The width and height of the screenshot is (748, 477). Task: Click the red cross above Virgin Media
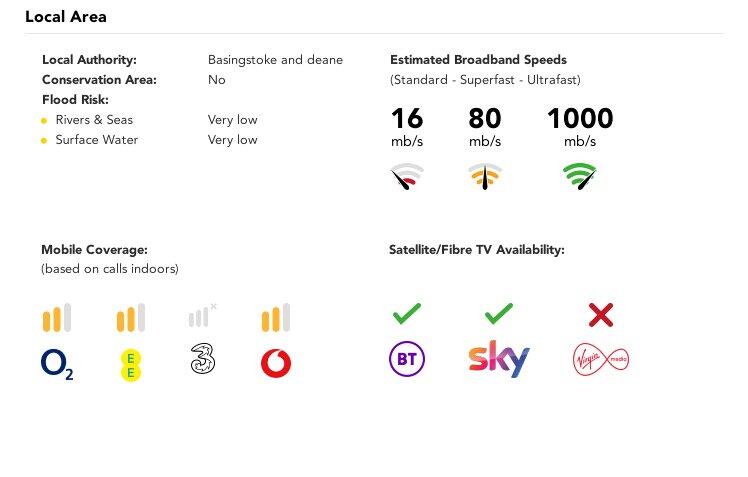click(x=600, y=315)
